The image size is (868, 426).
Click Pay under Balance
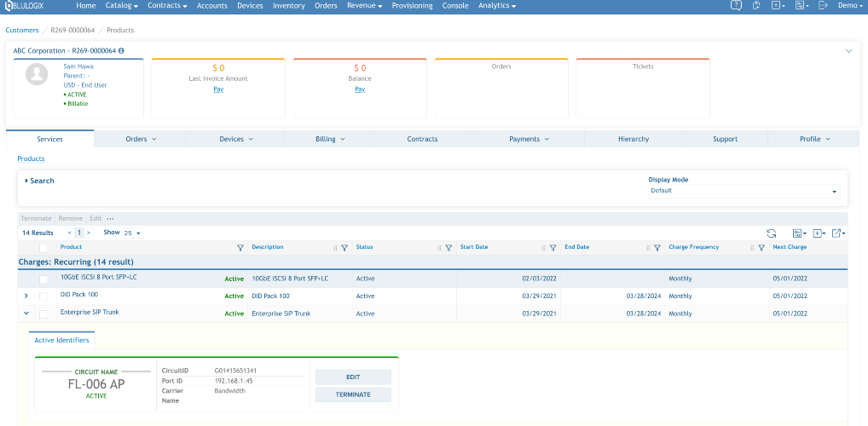pos(360,89)
